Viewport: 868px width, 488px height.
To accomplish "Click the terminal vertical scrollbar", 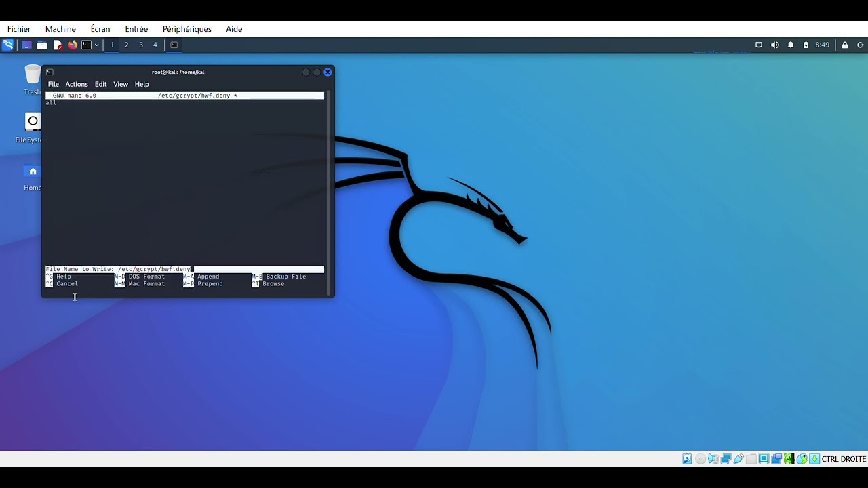I will tap(328, 192).
